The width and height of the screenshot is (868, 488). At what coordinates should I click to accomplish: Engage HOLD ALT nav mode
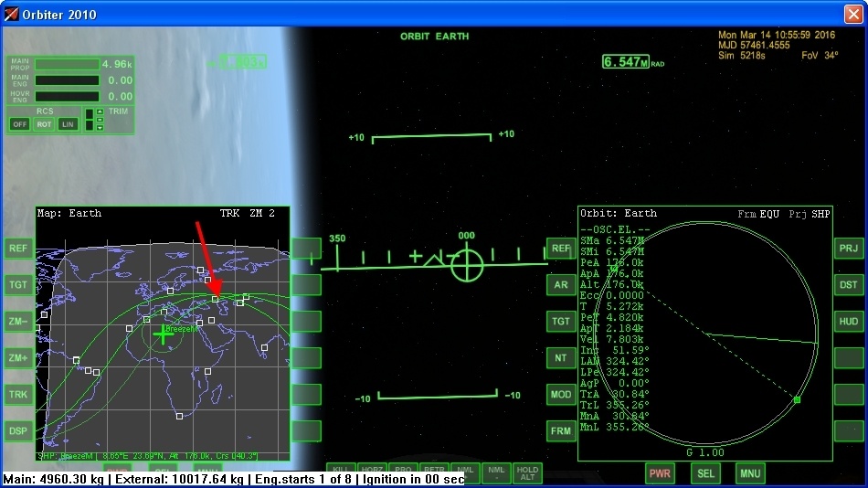(527, 472)
